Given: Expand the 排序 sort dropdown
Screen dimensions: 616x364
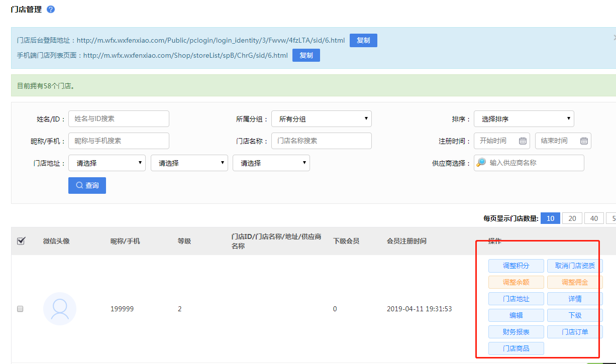Looking at the screenshot, I should [x=524, y=119].
